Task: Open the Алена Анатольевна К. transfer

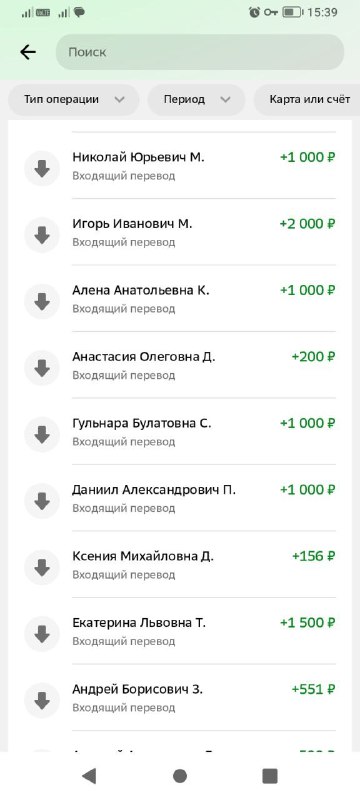Action: point(180,299)
